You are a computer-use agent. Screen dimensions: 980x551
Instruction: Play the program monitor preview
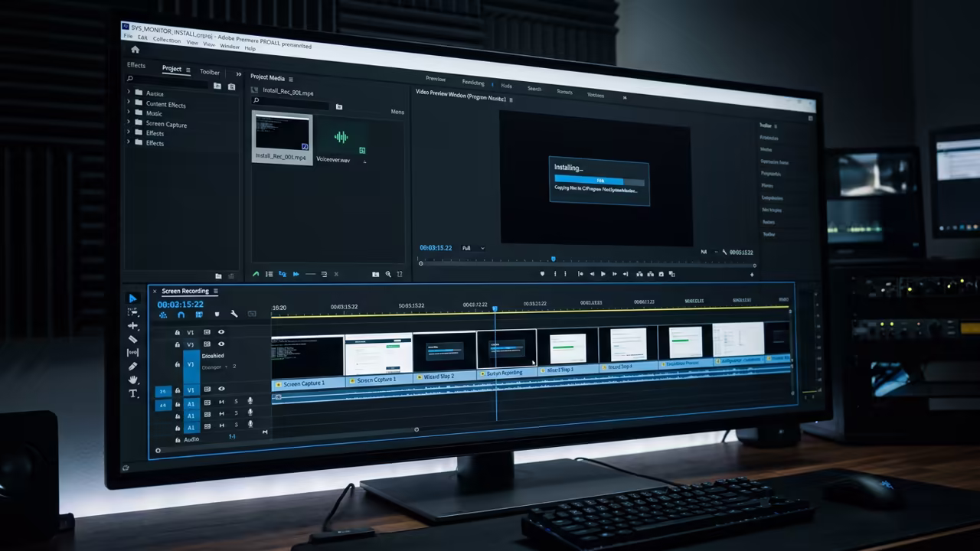coord(603,274)
